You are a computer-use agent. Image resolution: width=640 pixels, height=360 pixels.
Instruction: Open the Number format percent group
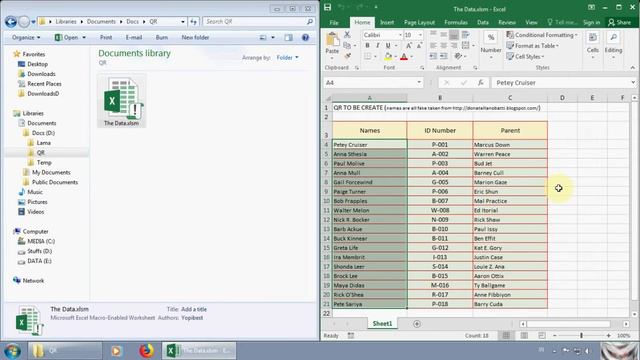pyautogui.click(x=491, y=44)
